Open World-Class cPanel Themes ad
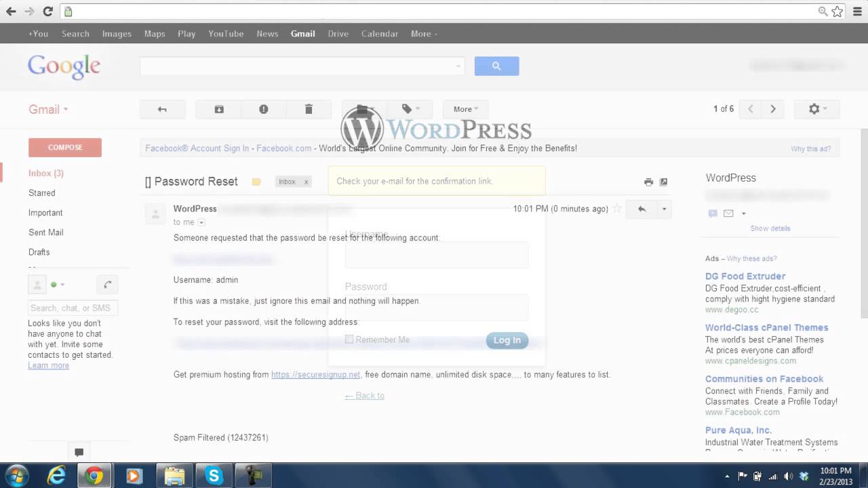This screenshot has width=868, height=488. pyautogui.click(x=767, y=327)
